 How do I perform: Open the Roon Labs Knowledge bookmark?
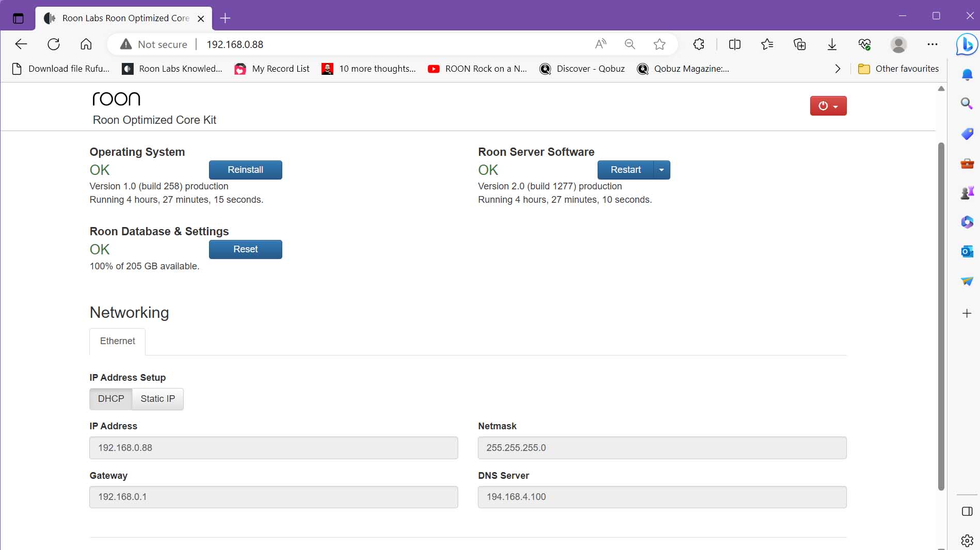[x=172, y=69]
